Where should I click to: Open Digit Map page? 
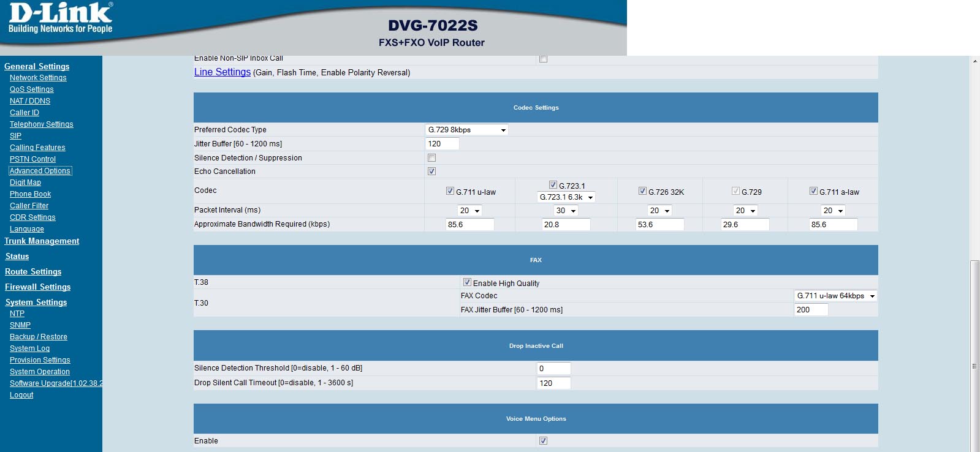pyautogui.click(x=25, y=183)
